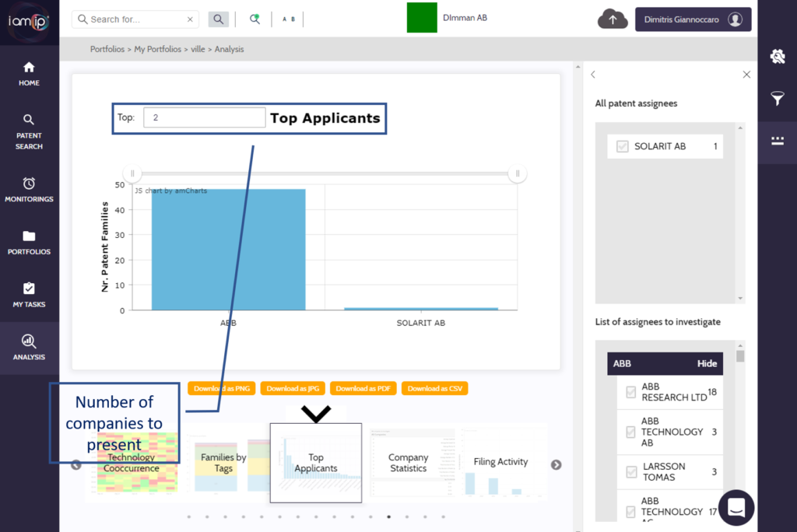Open My Tasks in sidebar

tap(29, 296)
